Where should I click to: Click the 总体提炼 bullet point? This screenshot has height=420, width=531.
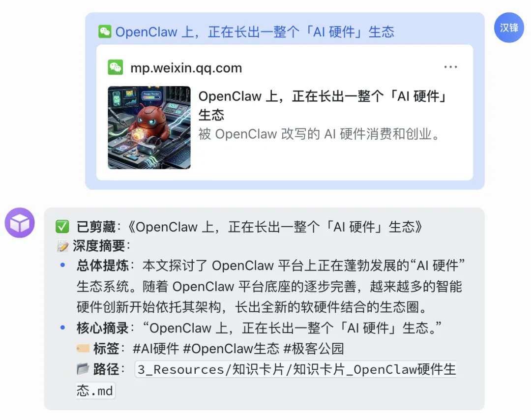tap(270, 286)
